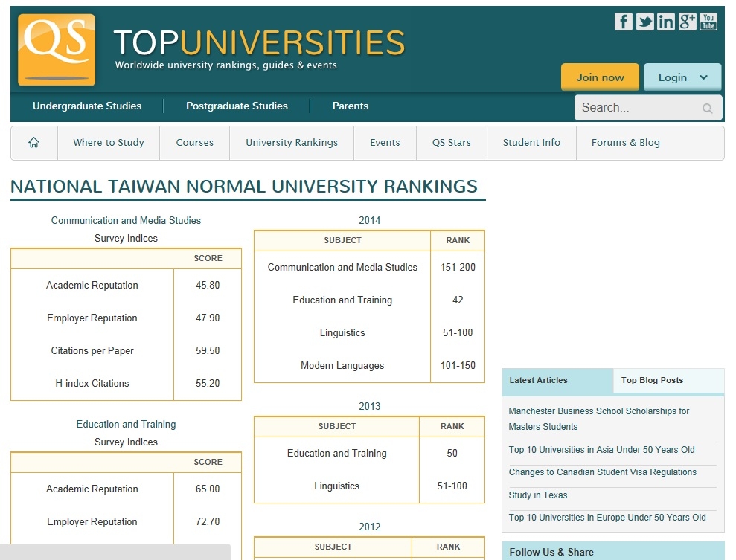Select rank 101-150 cell
Image resolution: width=736 pixels, height=560 pixels.
[x=458, y=365]
